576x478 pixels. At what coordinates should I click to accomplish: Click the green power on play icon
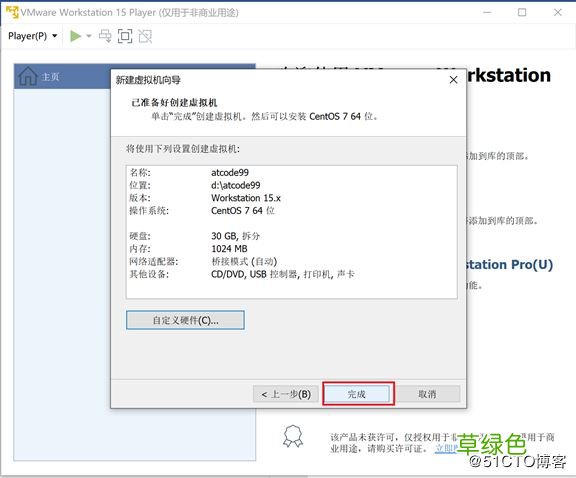click(76, 36)
